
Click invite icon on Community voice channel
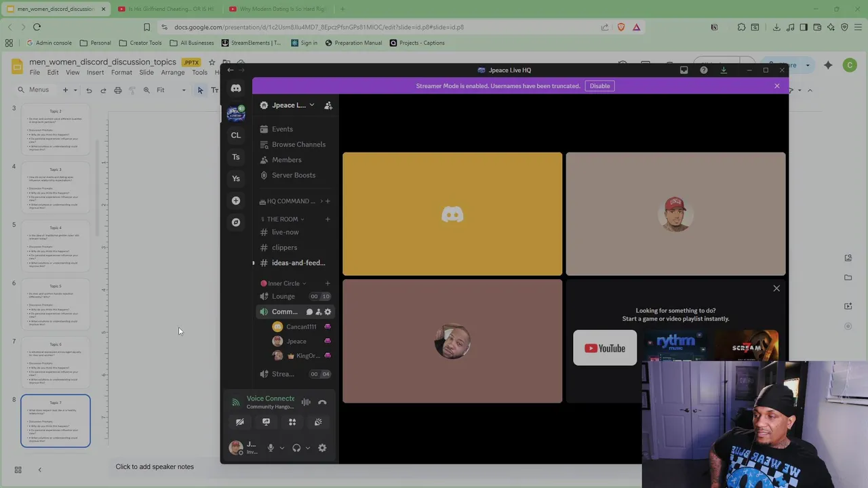(x=319, y=312)
